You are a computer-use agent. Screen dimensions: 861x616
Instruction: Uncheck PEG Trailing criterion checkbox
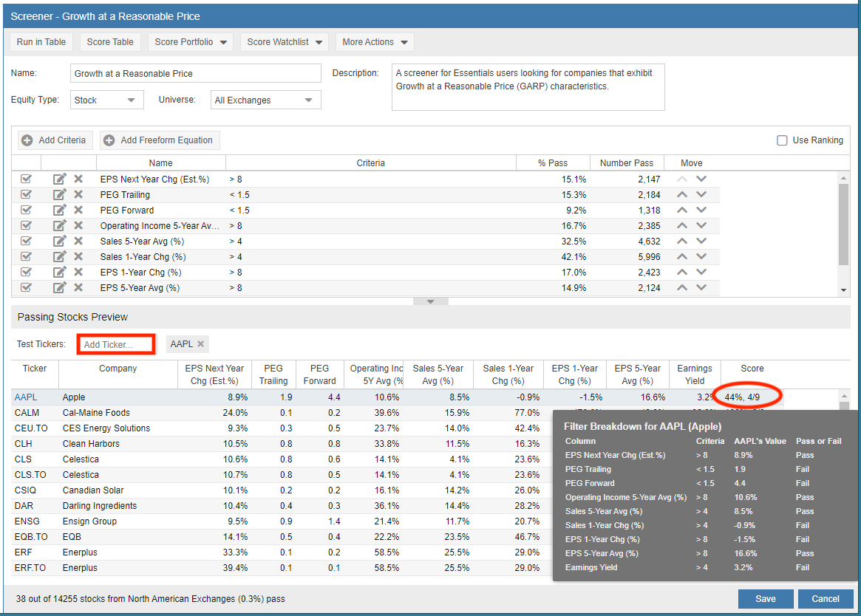pos(26,194)
